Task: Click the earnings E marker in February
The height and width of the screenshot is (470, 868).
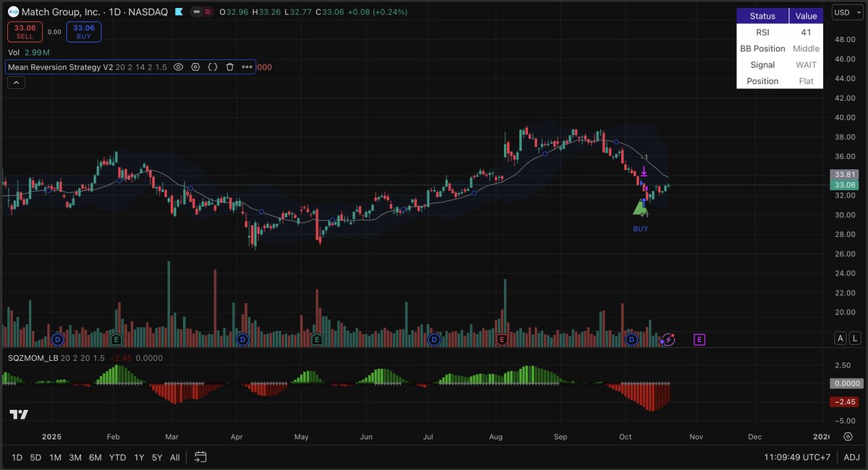Action: click(116, 339)
